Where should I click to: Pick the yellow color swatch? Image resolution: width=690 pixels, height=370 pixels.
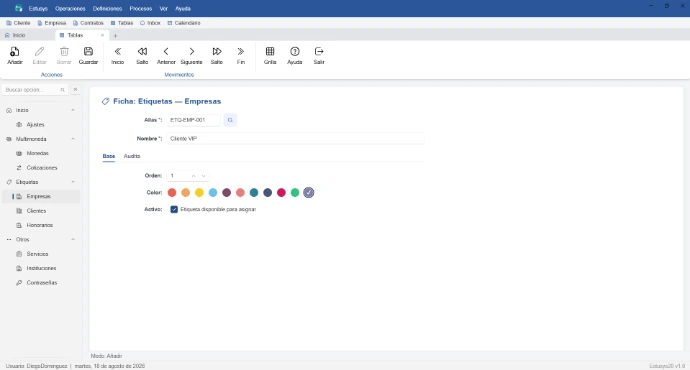pos(199,193)
